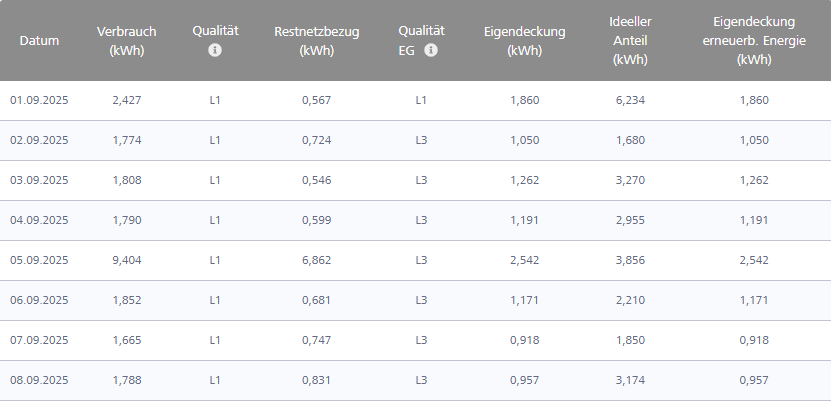
Task: Select the 06.09.2025 date cell
Action: 39,300
